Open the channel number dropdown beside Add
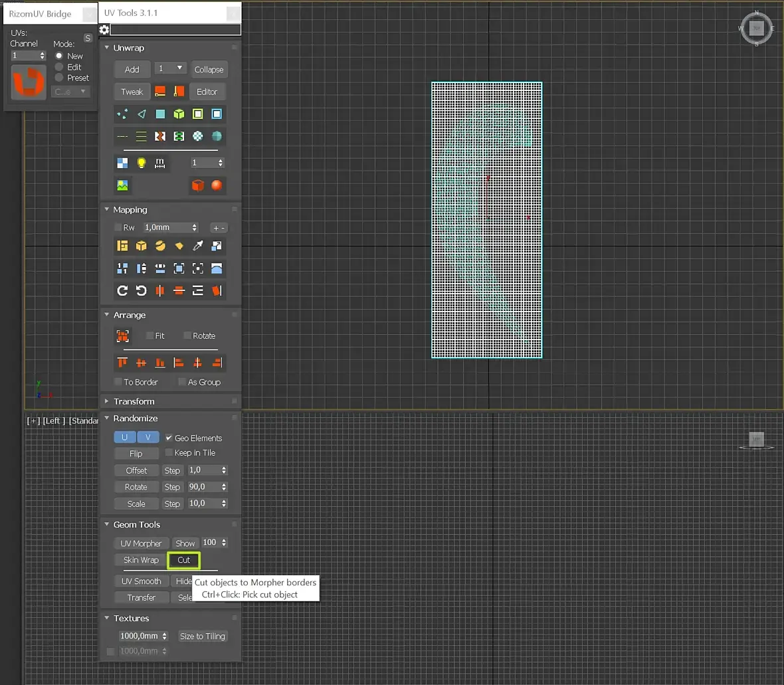The width and height of the screenshot is (784, 685). pyautogui.click(x=170, y=68)
